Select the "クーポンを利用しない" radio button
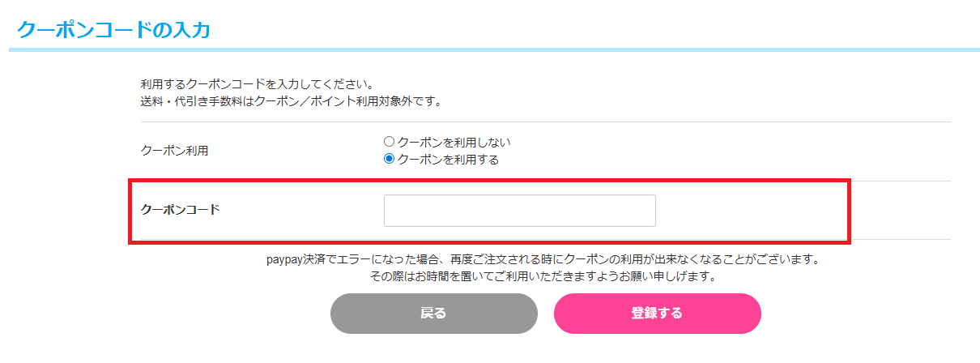980x363 pixels. click(389, 142)
